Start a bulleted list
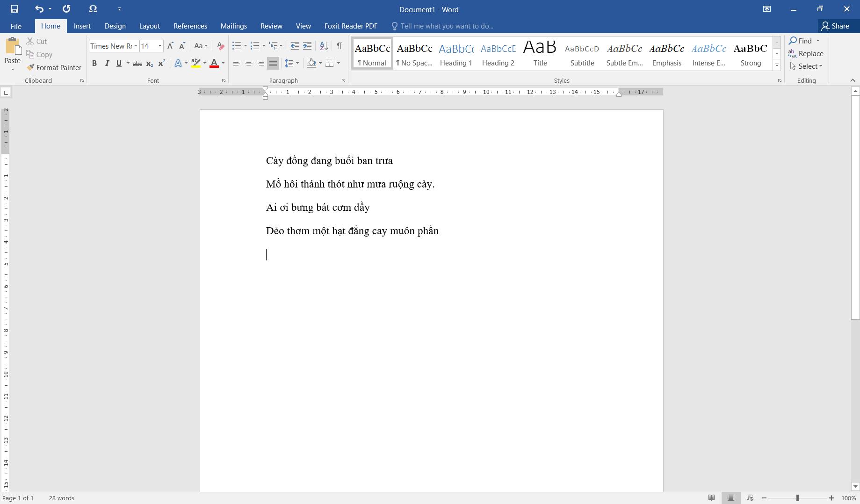 pyautogui.click(x=237, y=46)
